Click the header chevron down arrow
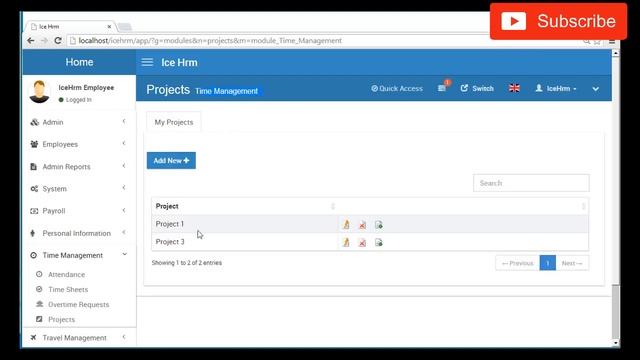The width and height of the screenshot is (640, 360). point(596,89)
